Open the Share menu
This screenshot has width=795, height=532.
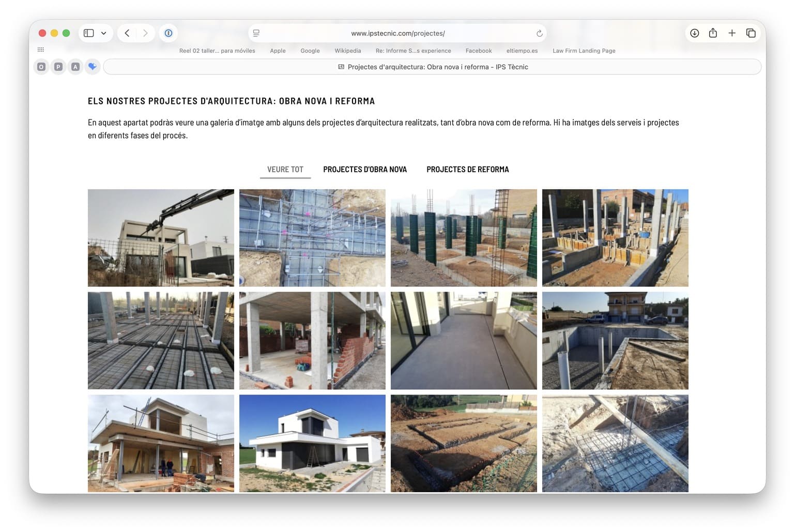(713, 33)
